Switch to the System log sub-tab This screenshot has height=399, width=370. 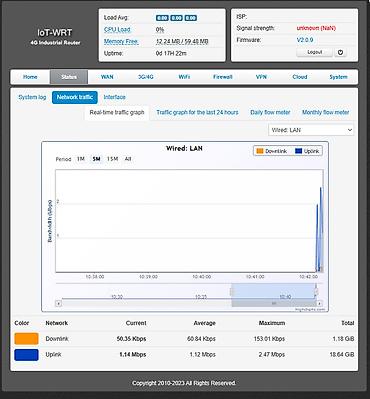tap(32, 97)
